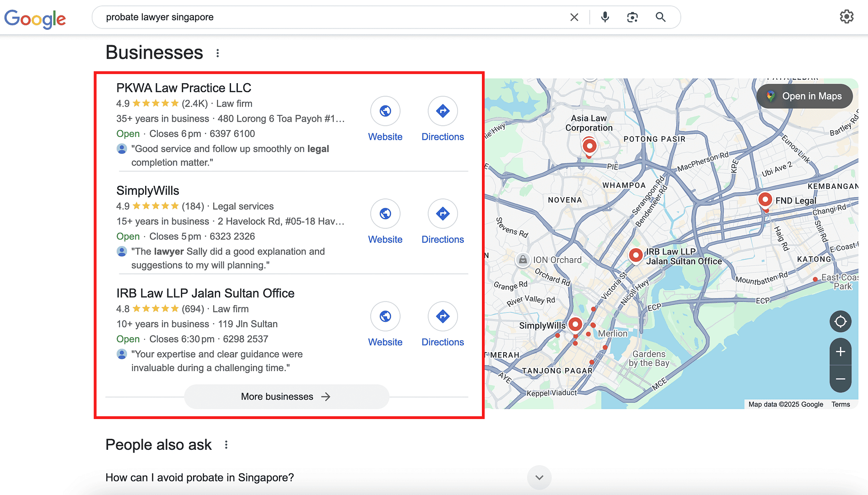Image resolution: width=868 pixels, height=495 pixels.
Task: Click the Website label for PKWA Law Practice
Action: click(385, 137)
